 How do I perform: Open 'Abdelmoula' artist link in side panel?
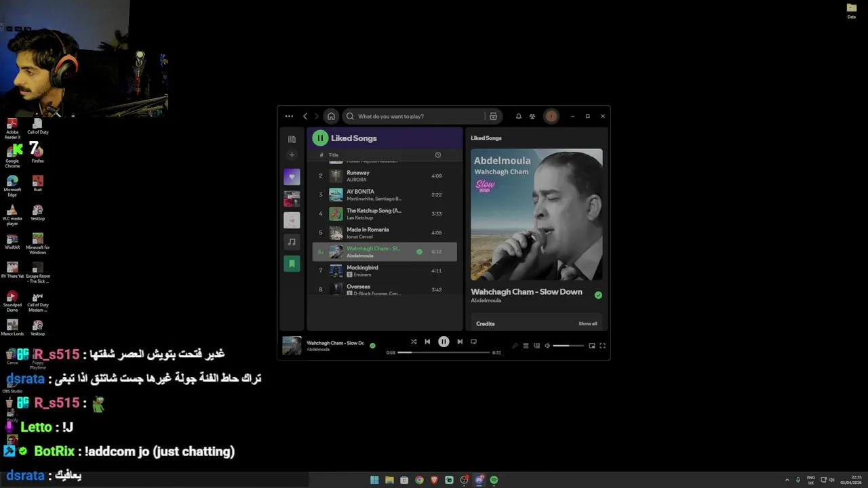486,301
